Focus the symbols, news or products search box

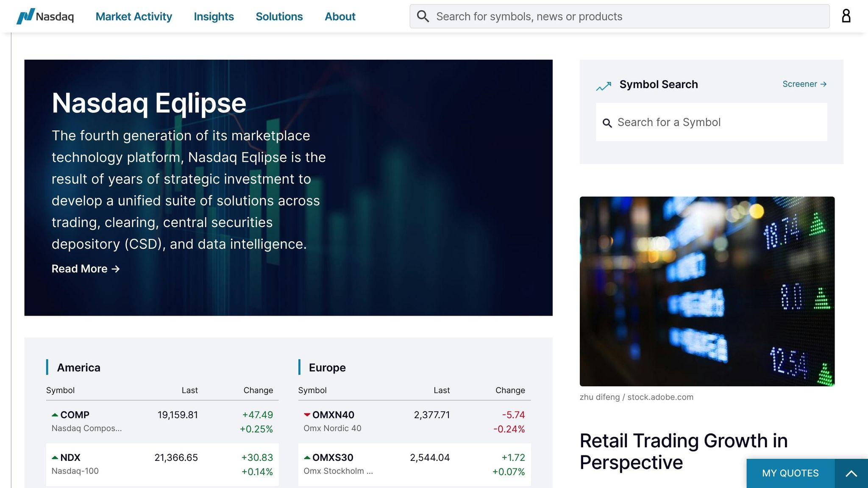click(620, 17)
